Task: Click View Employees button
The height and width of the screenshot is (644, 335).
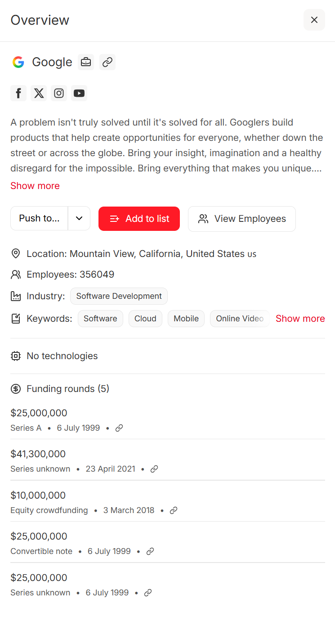Action: coord(242,219)
